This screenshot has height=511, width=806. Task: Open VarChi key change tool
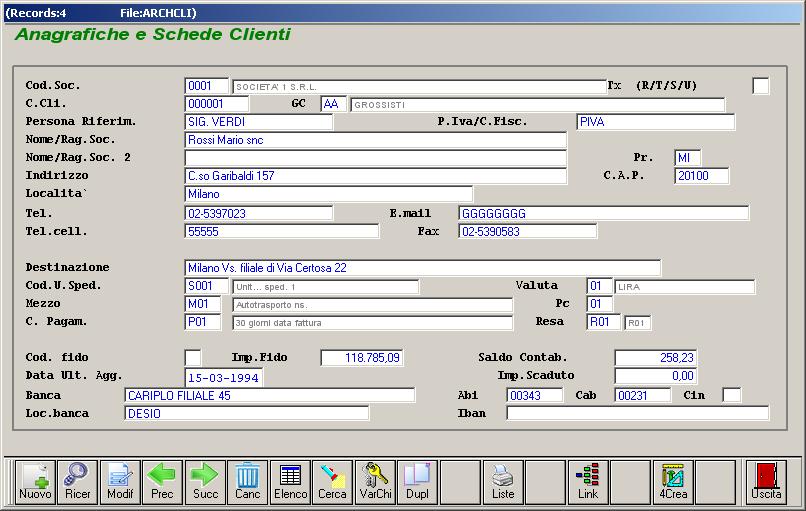click(x=375, y=482)
